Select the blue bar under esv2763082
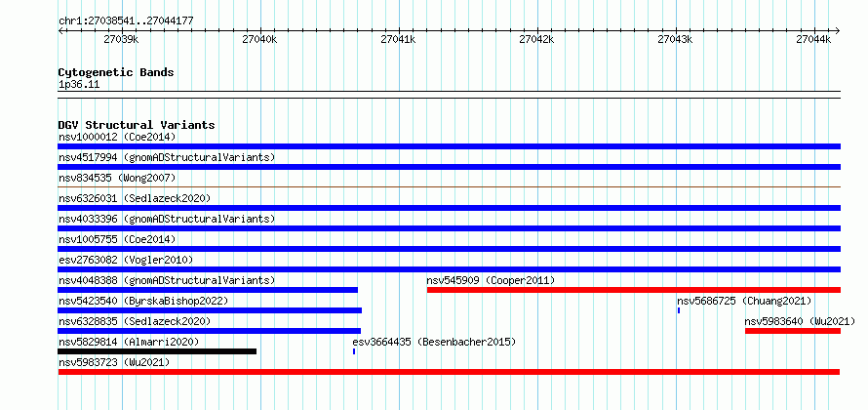 pos(449,269)
